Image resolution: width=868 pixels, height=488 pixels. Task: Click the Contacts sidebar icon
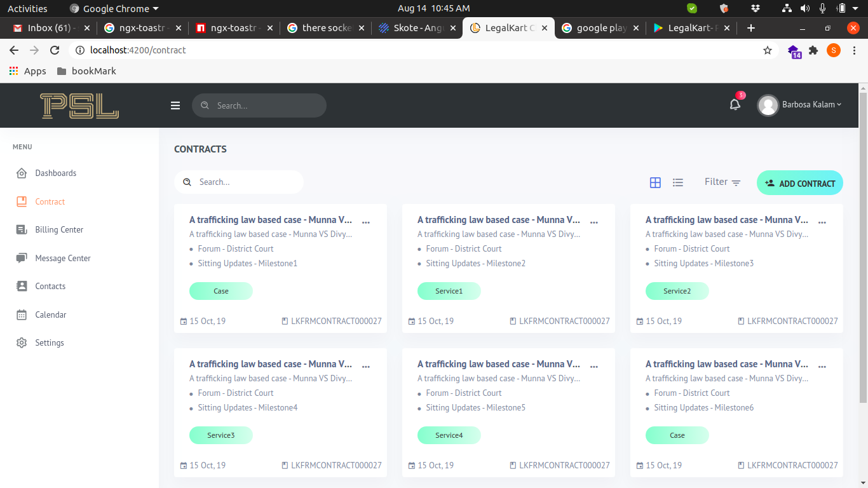click(22, 287)
